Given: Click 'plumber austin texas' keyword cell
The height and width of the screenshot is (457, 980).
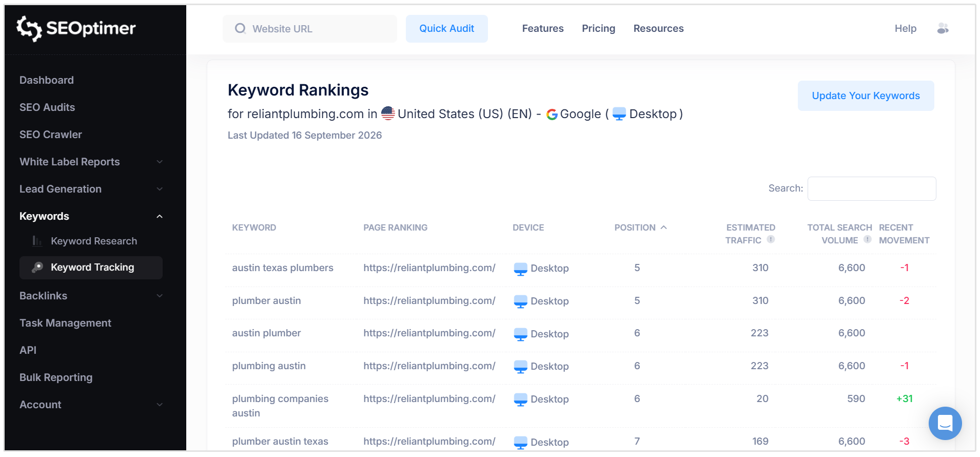Looking at the screenshot, I should click(280, 441).
